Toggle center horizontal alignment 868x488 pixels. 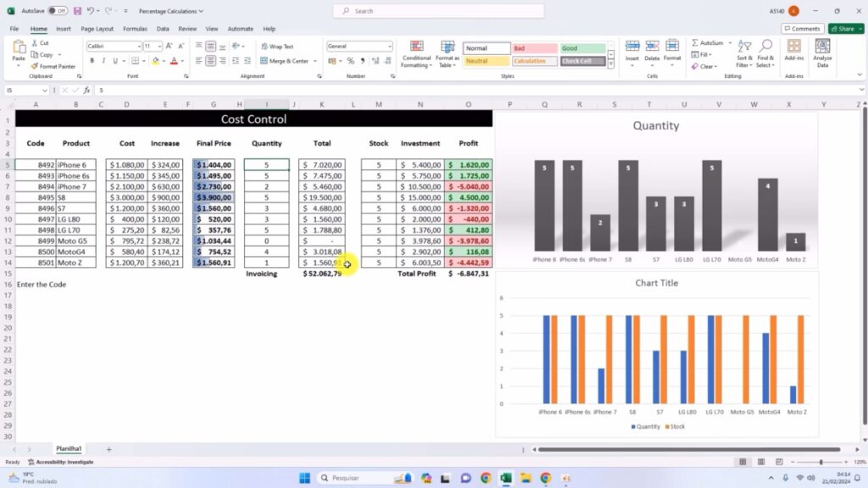point(210,61)
